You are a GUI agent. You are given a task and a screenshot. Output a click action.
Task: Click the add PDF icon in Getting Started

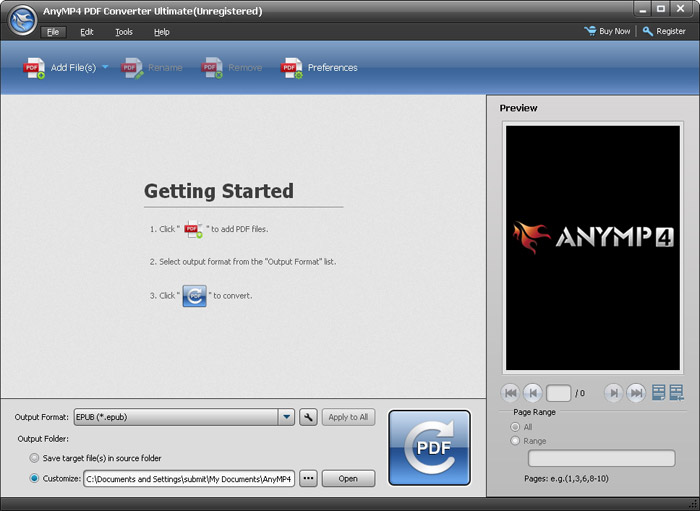tap(193, 229)
